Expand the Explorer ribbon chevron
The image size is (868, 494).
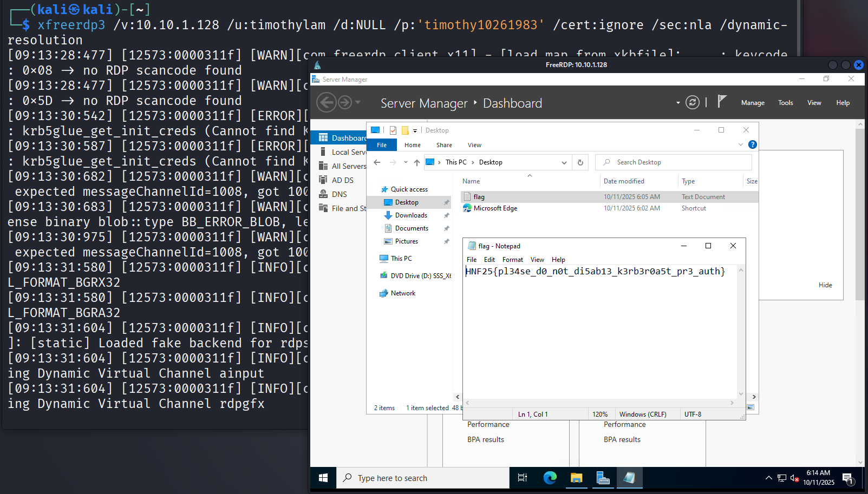pyautogui.click(x=741, y=144)
